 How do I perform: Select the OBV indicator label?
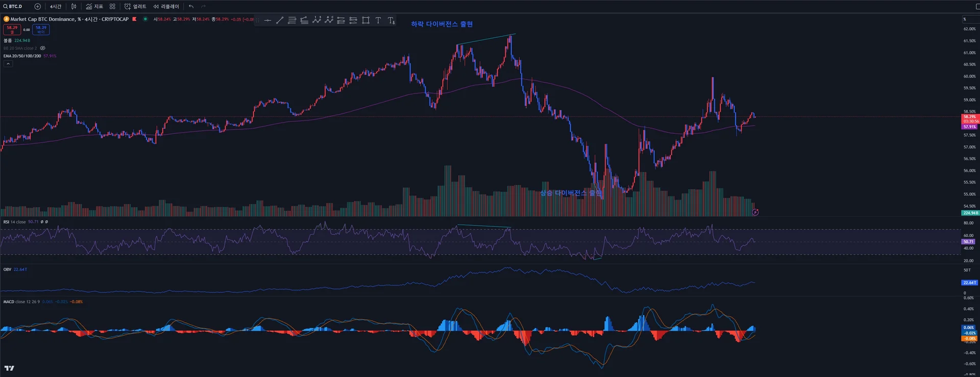pyautogui.click(x=7, y=269)
